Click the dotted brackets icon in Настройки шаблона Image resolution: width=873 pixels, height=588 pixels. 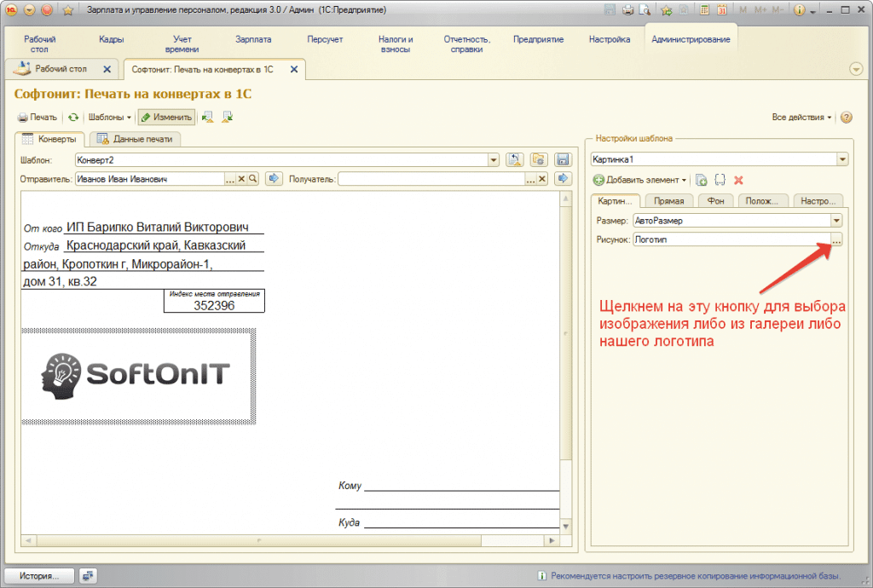(720, 181)
